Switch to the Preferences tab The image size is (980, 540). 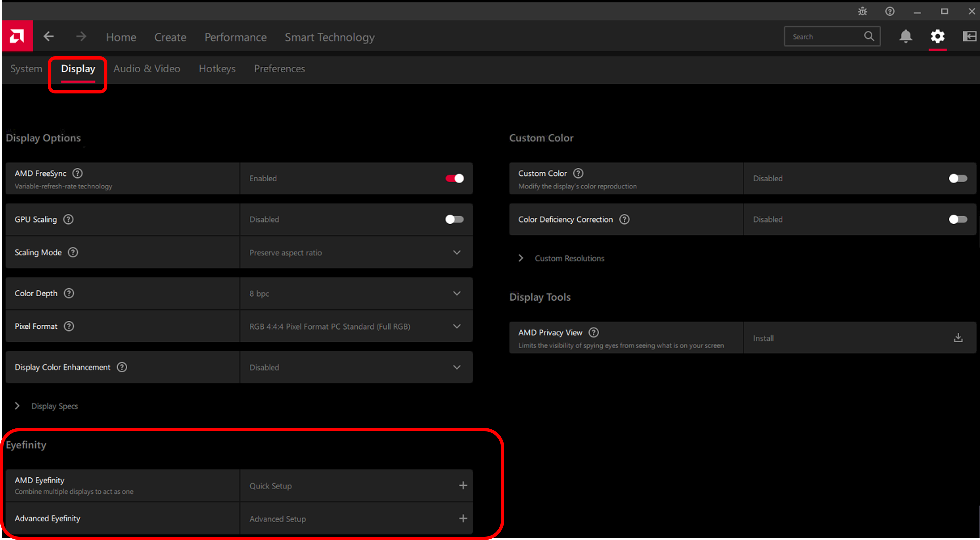coord(280,69)
